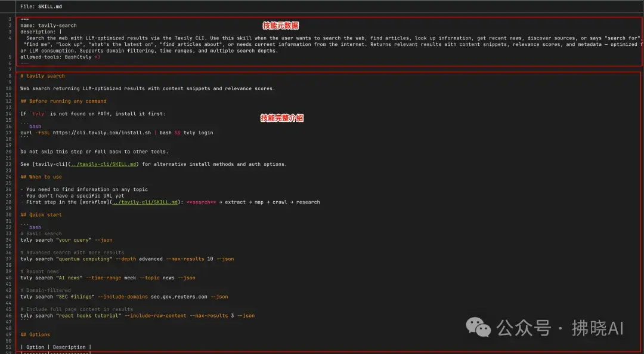Click the tvly search "quantum computing" command
Image resolution: width=644 pixels, height=354 pixels.
(x=127, y=259)
